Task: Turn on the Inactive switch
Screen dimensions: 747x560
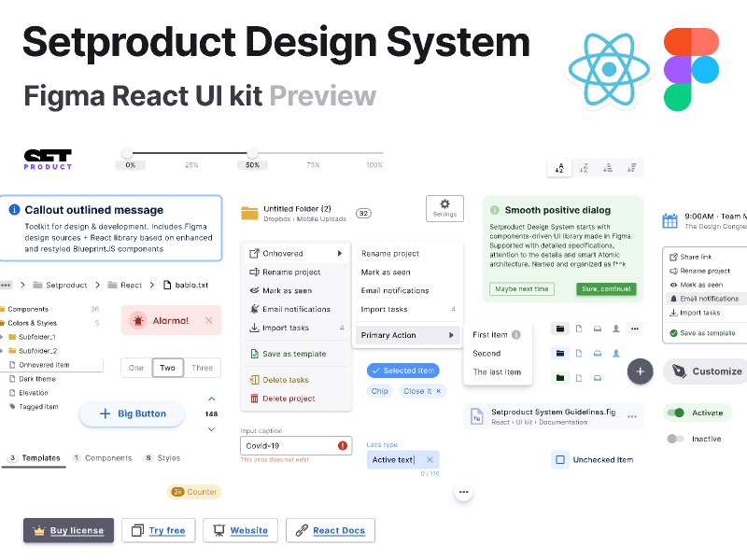Action: click(x=675, y=439)
